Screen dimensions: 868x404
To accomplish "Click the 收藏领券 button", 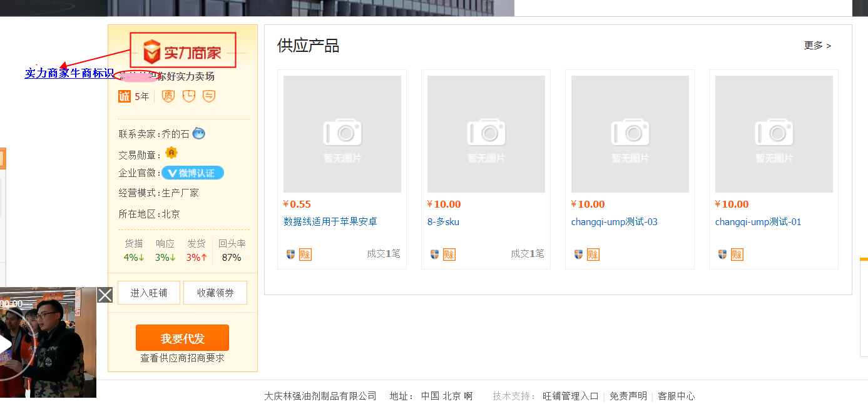I will 215,293.
